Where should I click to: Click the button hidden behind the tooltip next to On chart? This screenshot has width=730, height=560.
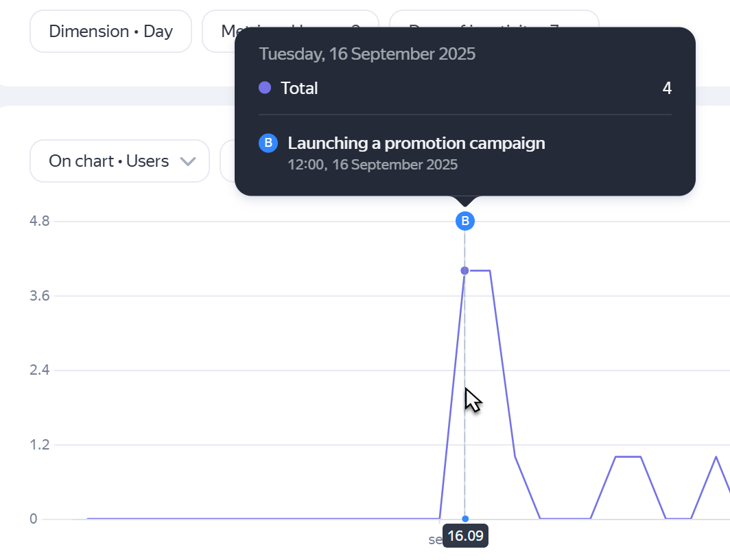pyautogui.click(x=227, y=161)
